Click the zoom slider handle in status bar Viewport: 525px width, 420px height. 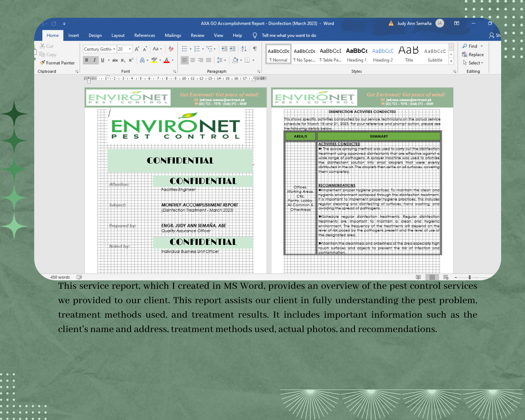click(x=470, y=277)
